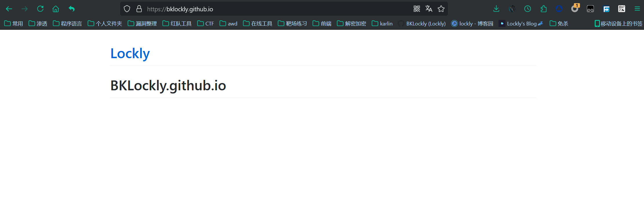This screenshot has width=644, height=202.
Task: Click the green undo arrow icon
Action: pyautogui.click(x=72, y=9)
